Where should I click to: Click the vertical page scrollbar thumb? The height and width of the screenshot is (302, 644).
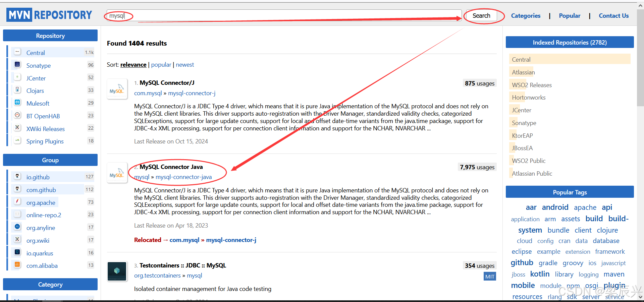coord(641,57)
